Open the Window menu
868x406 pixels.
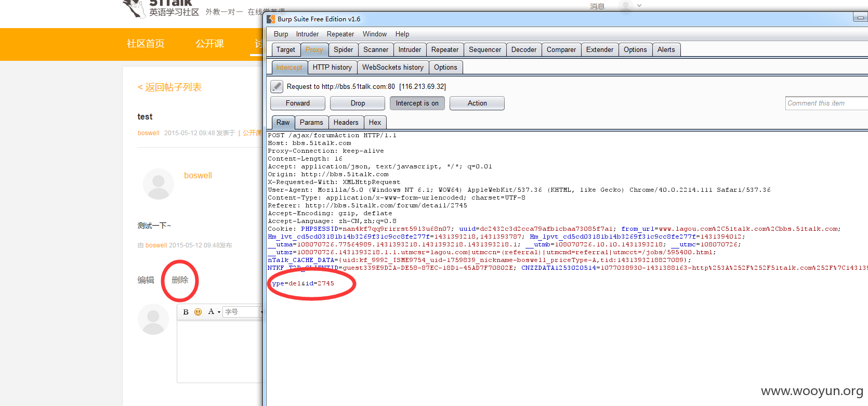pos(375,34)
